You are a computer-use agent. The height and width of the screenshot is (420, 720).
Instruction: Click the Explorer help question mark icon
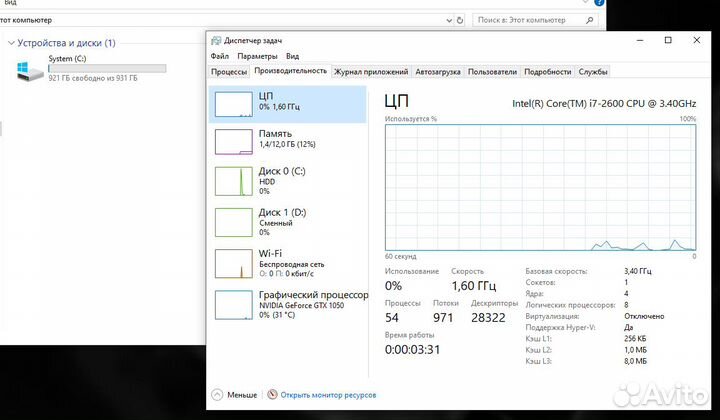600,2
